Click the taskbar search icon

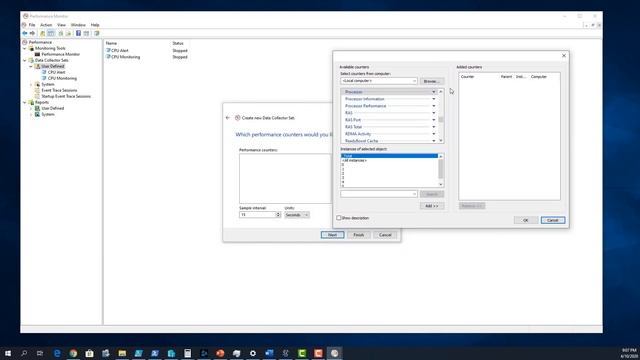(x=24, y=353)
